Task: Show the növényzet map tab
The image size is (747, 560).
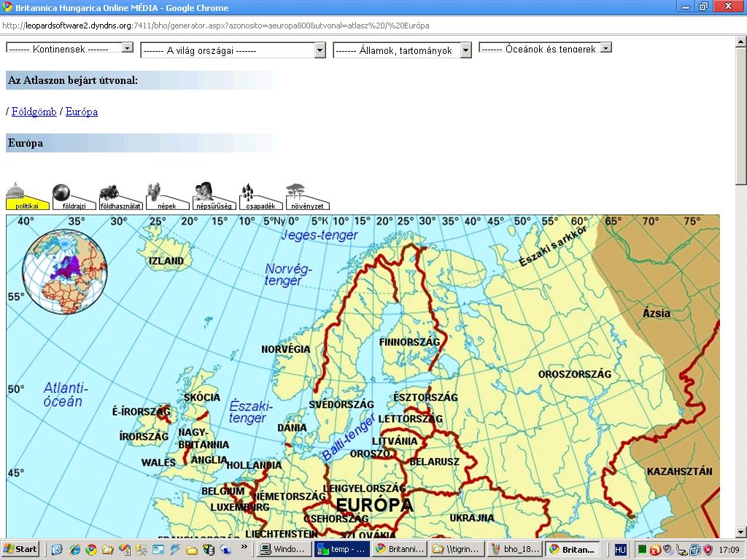Action: point(307,197)
